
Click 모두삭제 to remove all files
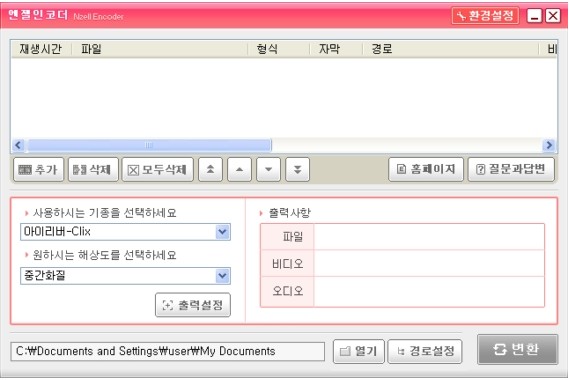(x=158, y=169)
